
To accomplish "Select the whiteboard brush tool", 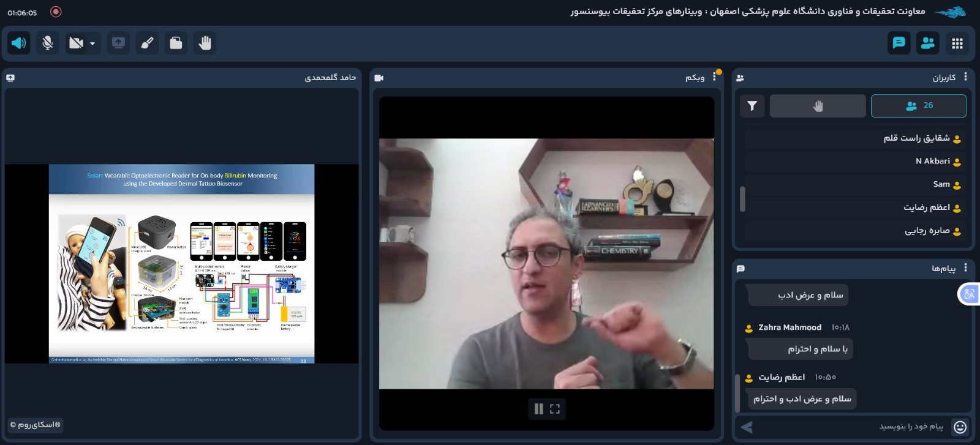I will [x=147, y=43].
